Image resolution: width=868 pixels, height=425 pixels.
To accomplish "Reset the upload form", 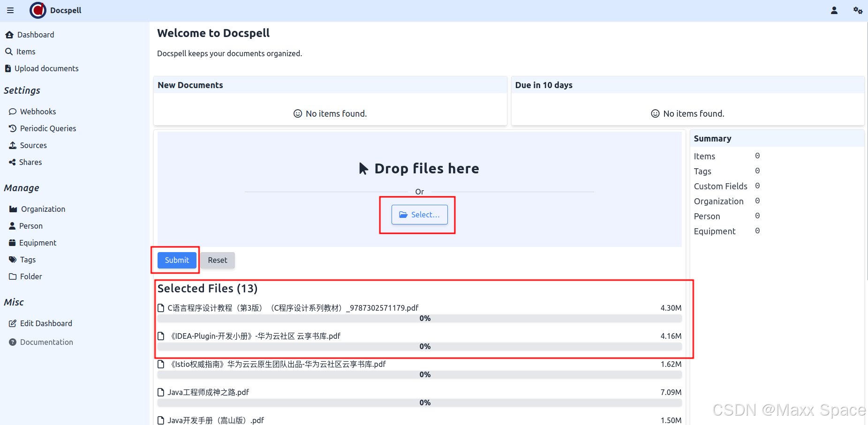I will [218, 260].
